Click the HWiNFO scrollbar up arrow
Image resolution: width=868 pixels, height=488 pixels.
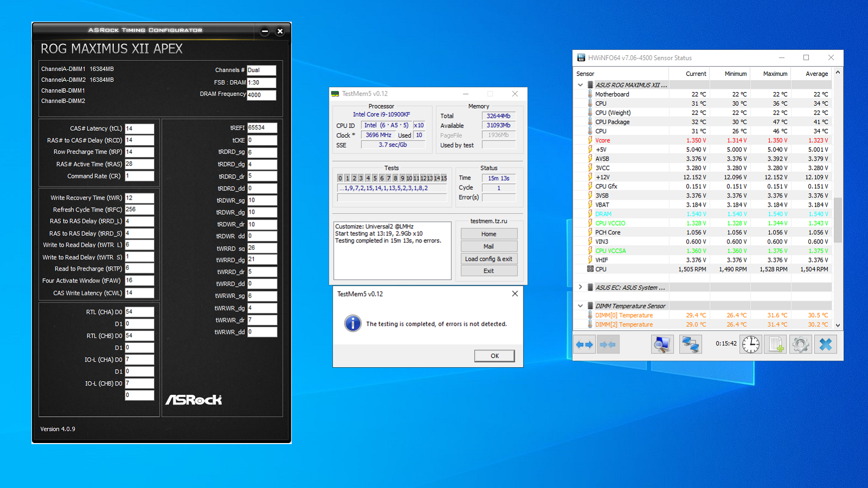(x=838, y=73)
